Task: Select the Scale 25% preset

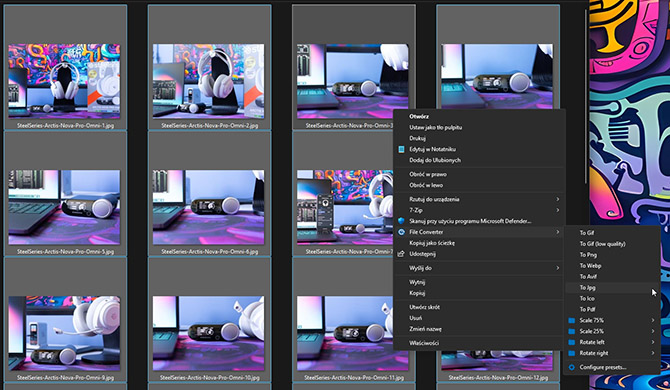Action: coord(611,331)
